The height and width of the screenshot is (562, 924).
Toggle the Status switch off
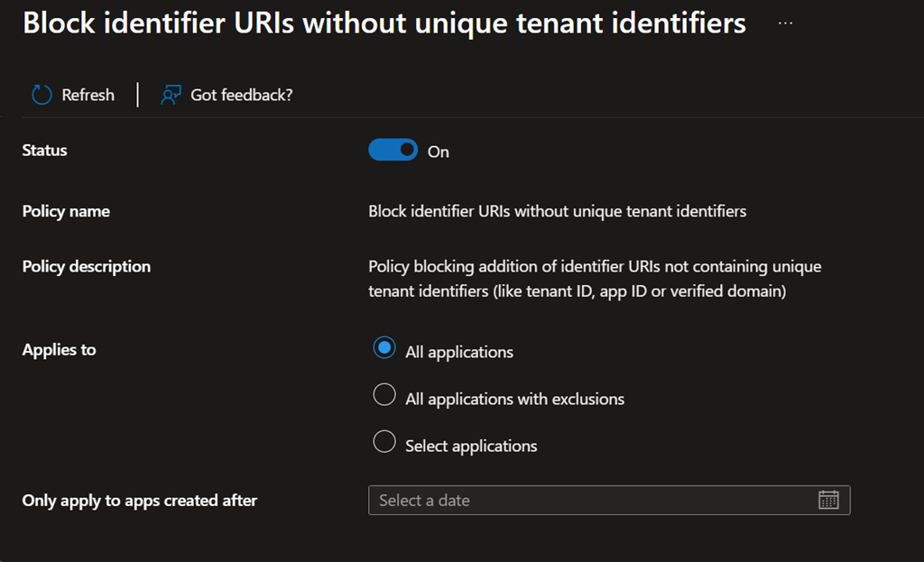tap(393, 150)
